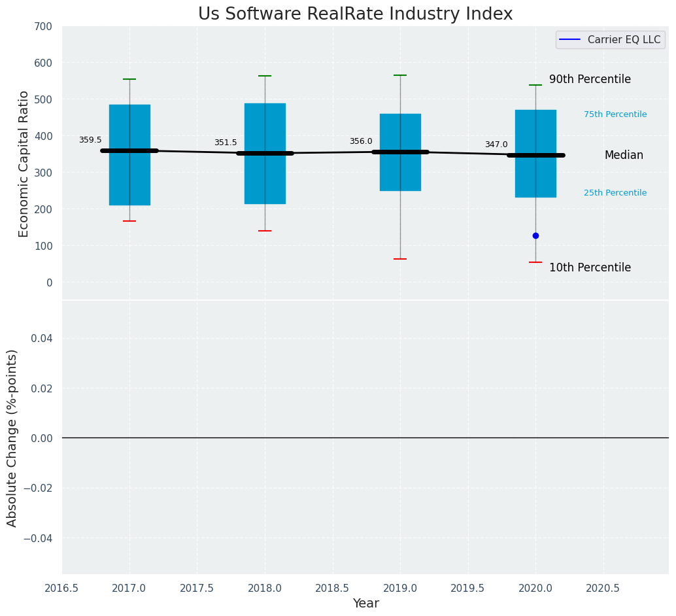Select the Carrier EQ LLC legend entry
676x616 pixels.
click(610, 40)
